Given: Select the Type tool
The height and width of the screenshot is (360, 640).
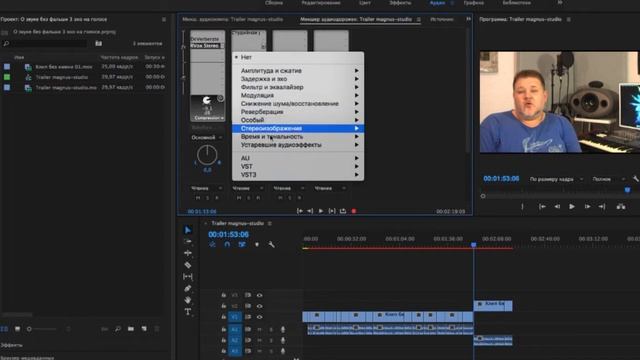Looking at the screenshot, I should [188, 312].
